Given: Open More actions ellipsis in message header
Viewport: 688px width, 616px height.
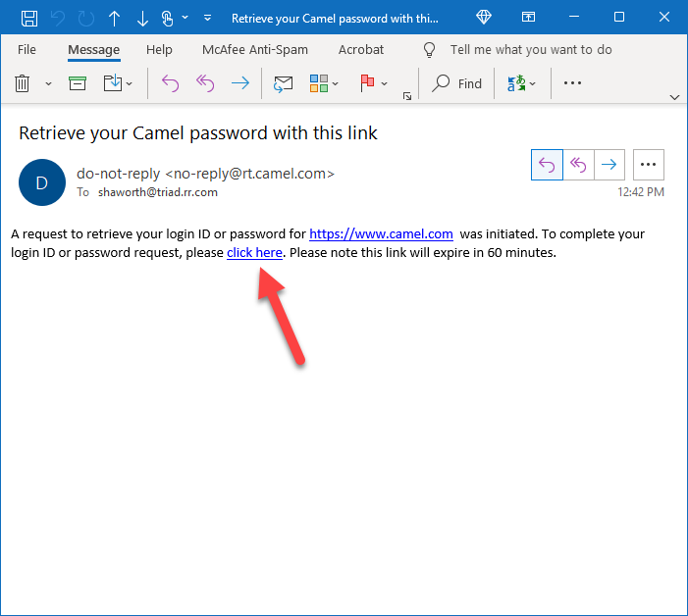Looking at the screenshot, I should (649, 165).
